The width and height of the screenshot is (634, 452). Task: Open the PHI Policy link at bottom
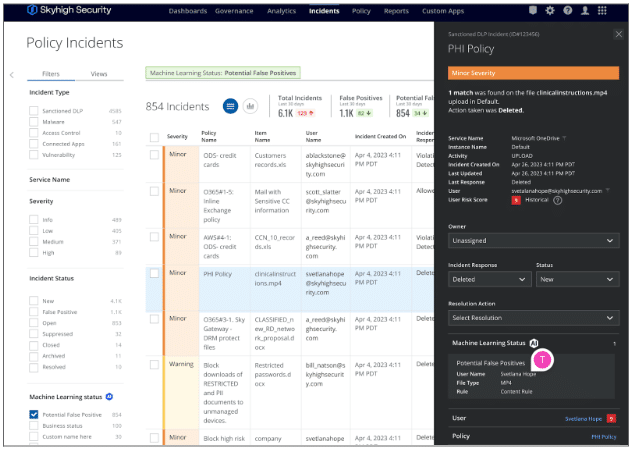604,437
